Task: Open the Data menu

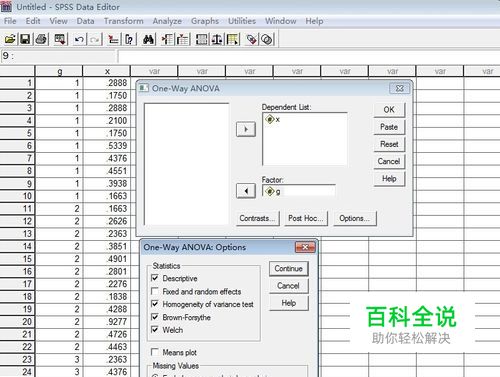Action: (x=85, y=21)
